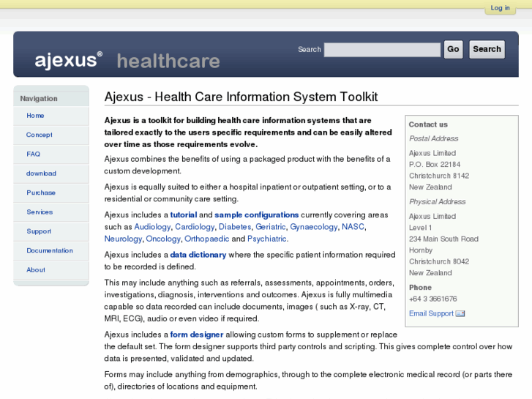This screenshot has width=532, height=399.
Task: Click the Contact us heading
Action: [428, 124]
